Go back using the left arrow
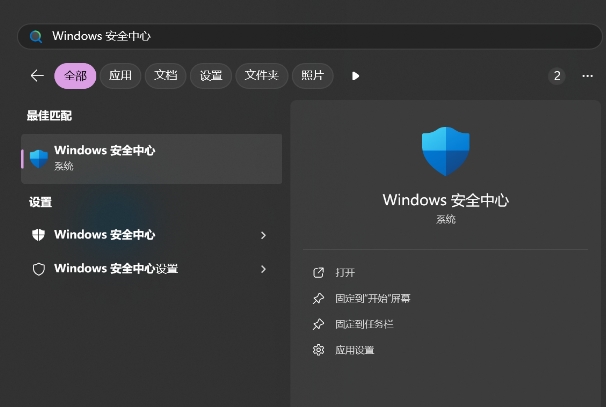The image size is (606, 407). point(37,76)
